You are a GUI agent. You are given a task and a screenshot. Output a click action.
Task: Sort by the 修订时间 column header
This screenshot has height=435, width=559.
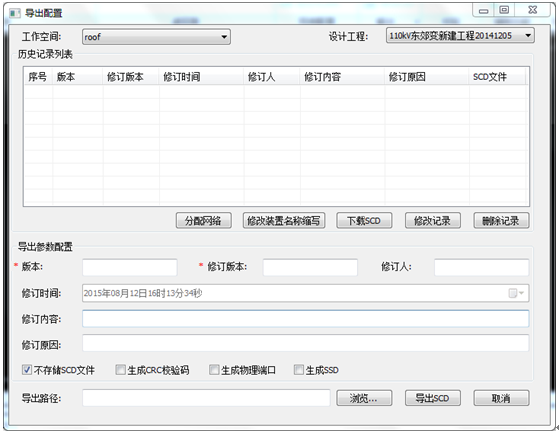click(x=202, y=77)
